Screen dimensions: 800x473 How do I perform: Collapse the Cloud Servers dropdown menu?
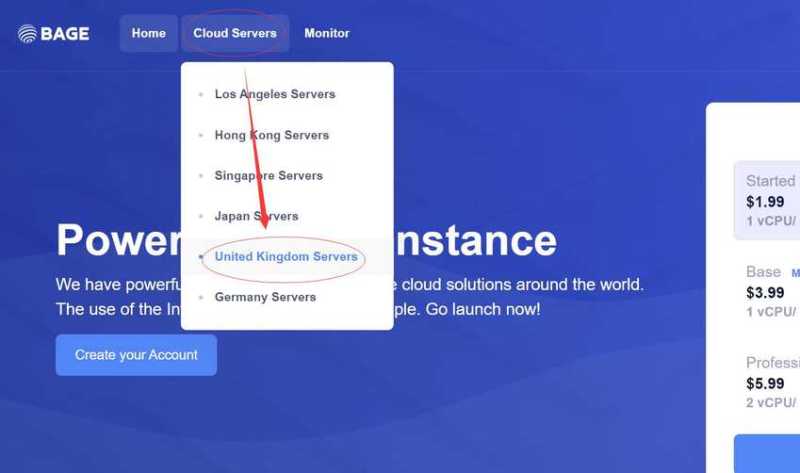pos(235,33)
